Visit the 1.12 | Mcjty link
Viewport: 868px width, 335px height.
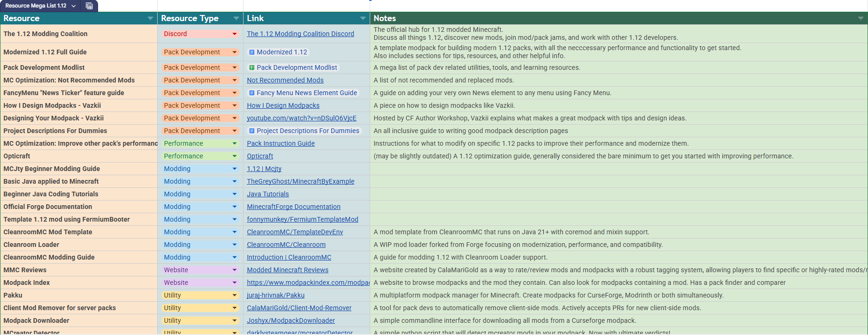(264, 169)
